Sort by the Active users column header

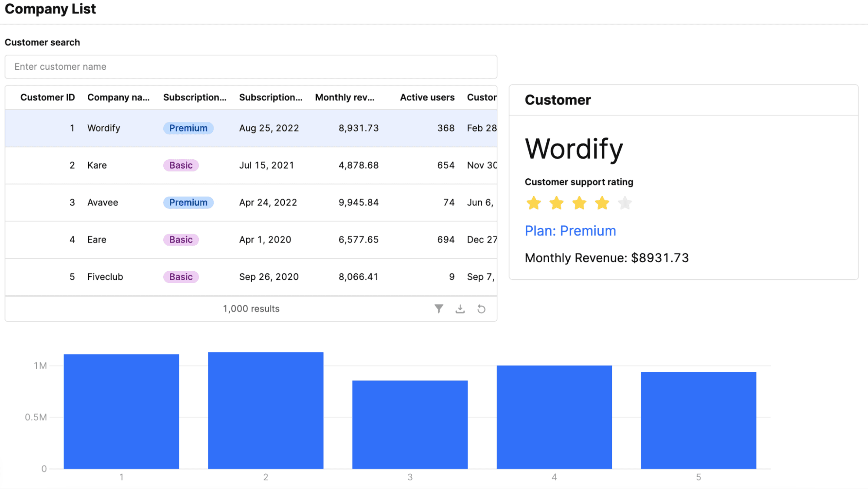[x=427, y=97]
